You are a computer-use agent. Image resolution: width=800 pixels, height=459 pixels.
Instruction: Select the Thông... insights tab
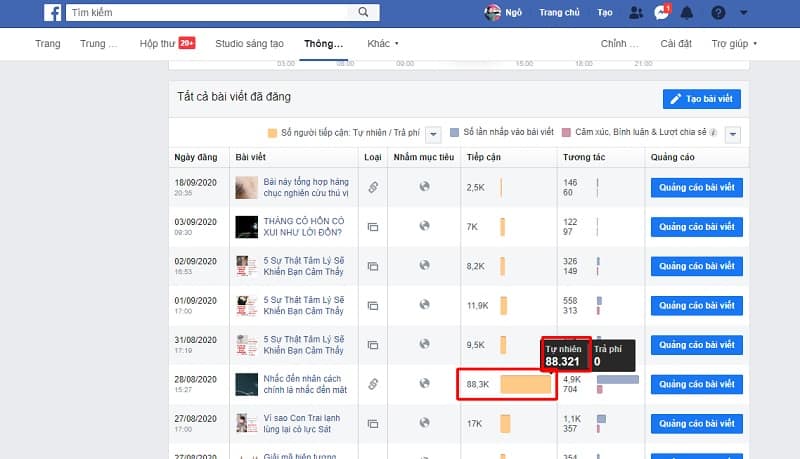coord(323,44)
